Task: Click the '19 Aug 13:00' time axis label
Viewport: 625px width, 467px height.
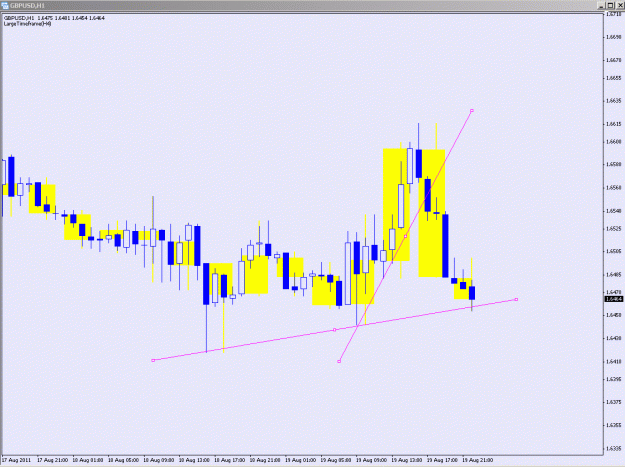Action: 407,460
